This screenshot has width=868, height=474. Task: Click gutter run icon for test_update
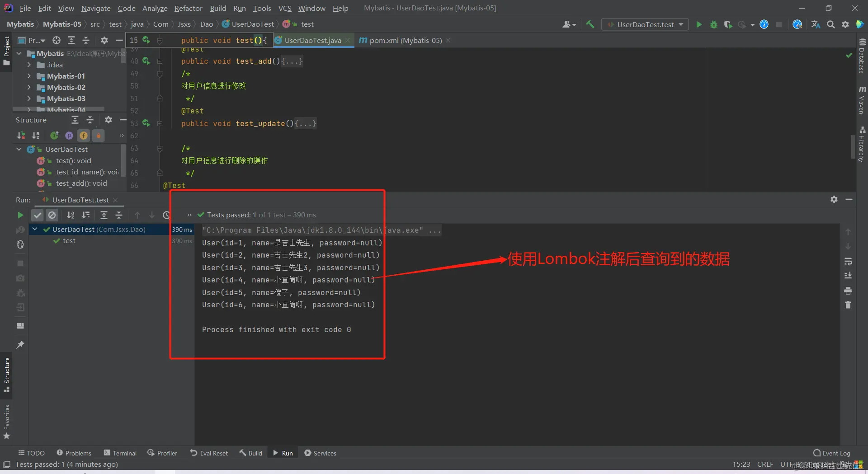pyautogui.click(x=146, y=123)
